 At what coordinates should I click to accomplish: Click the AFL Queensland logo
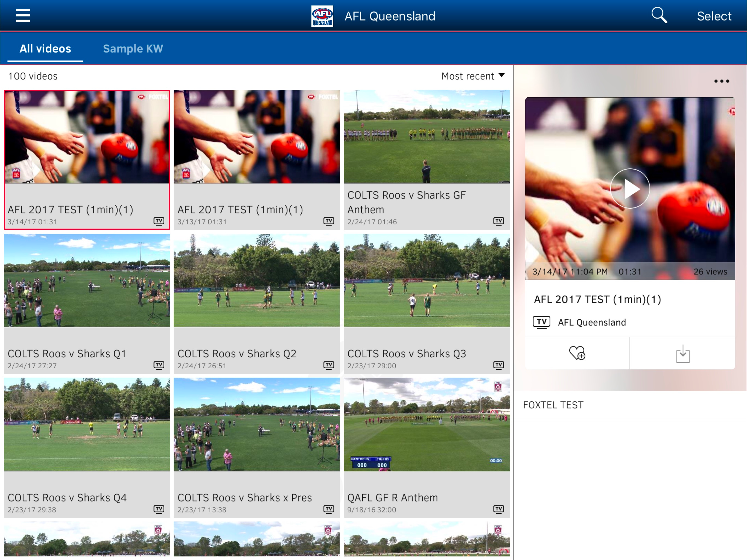click(x=322, y=16)
